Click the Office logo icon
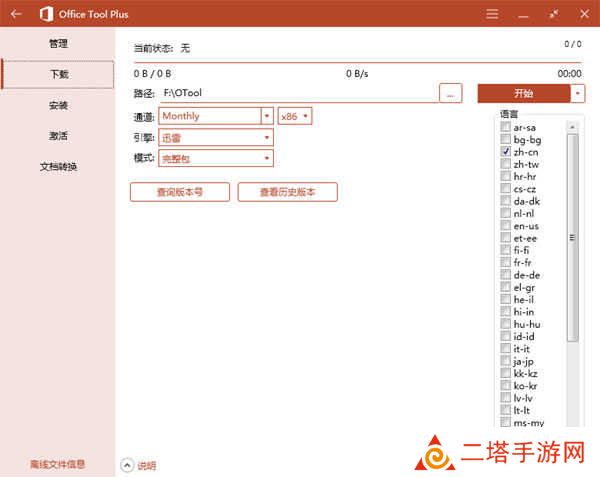This screenshot has height=477, width=600. tap(46, 14)
